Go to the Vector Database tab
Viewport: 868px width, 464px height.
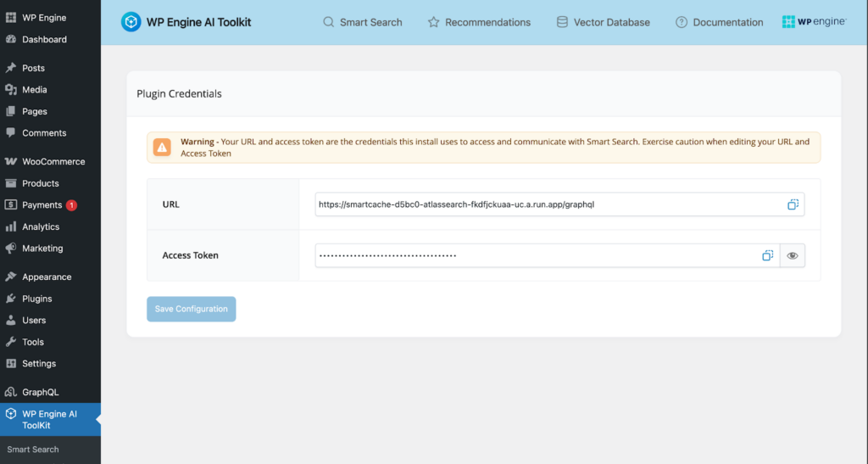pos(603,22)
